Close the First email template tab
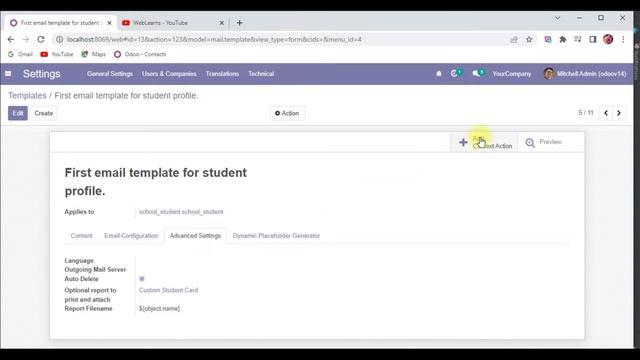Viewport: 640px width, 360px height. click(x=109, y=23)
